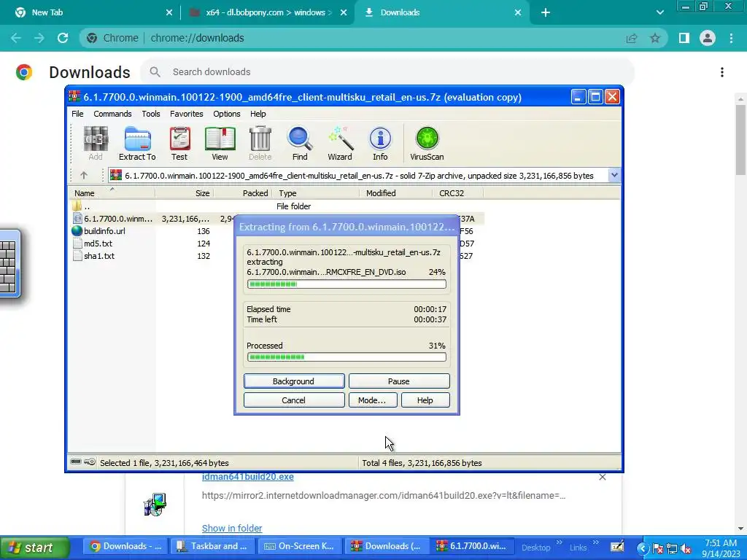Screen dimensions: 747x560
Task: Expand the WinRAR address path dropdown
Action: 614,175
